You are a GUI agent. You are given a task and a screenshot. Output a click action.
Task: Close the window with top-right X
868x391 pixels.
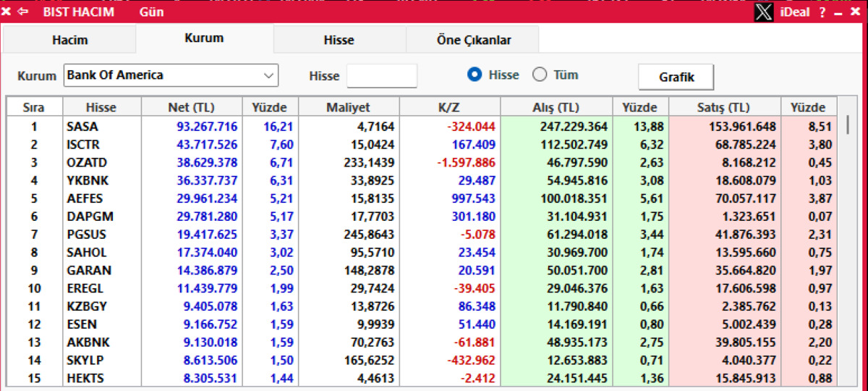[856, 12]
